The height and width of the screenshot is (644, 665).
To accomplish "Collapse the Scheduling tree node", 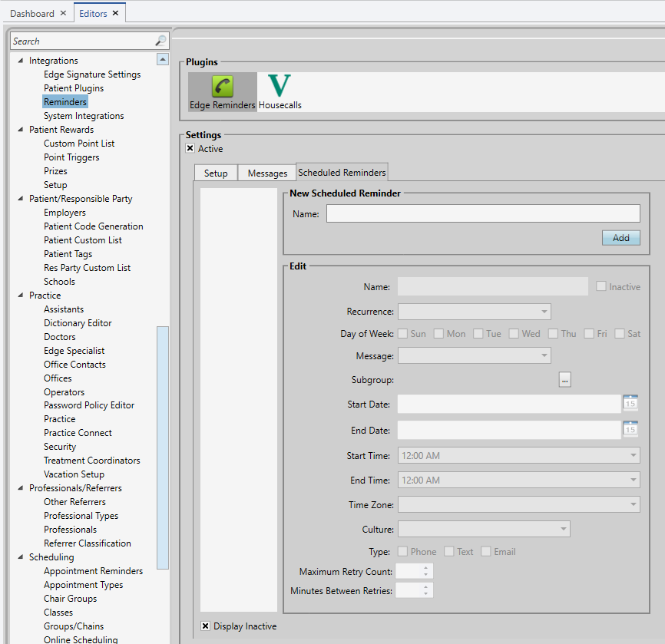I will coord(21,556).
